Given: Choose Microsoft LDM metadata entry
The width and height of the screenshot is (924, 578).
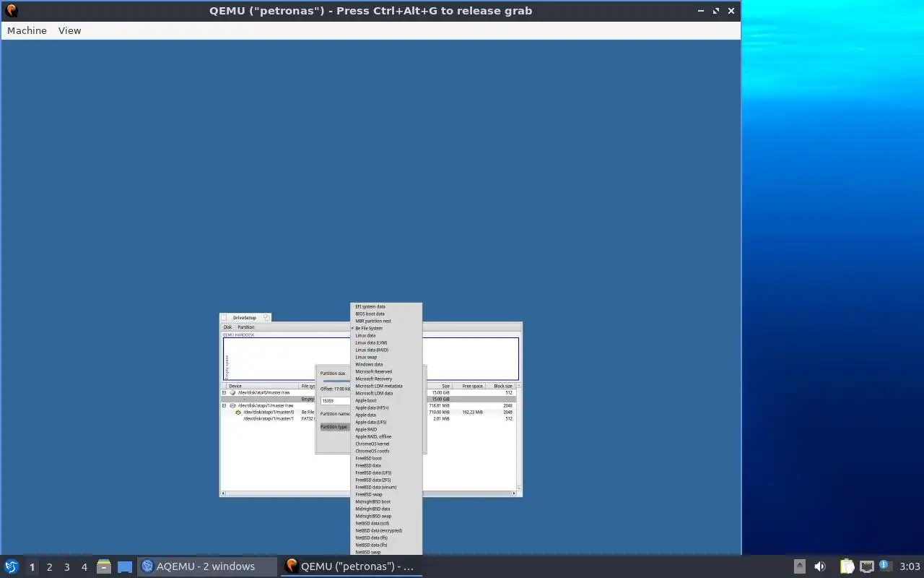Looking at the screenshot, I should 386,386.
